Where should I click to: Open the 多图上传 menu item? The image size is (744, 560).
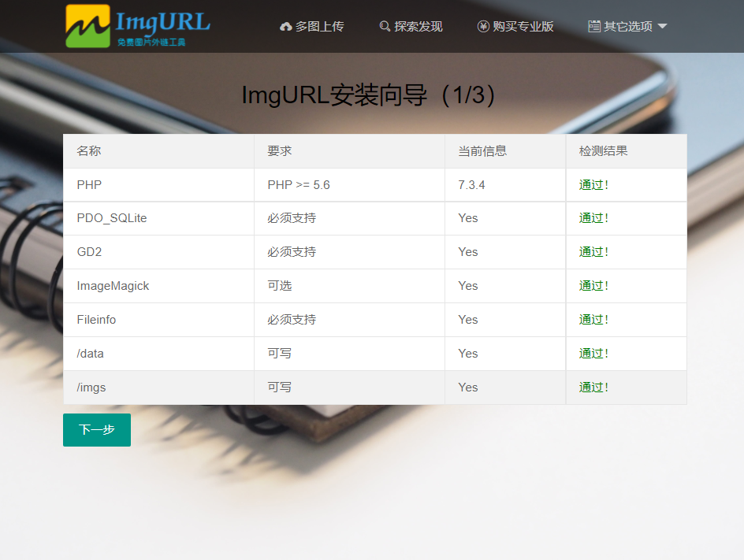[312, 27]
